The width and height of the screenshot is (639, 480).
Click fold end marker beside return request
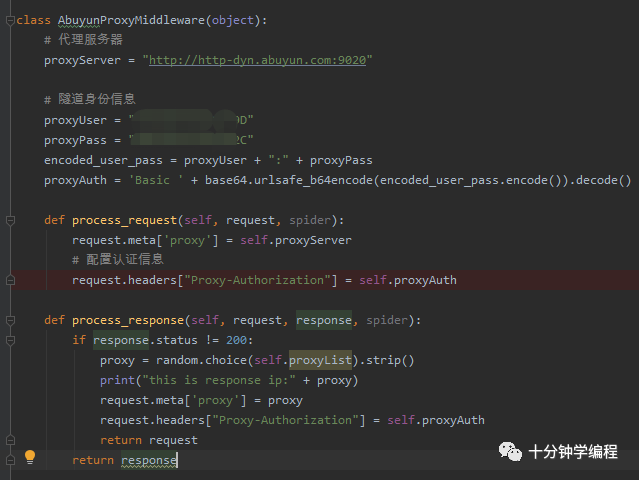11,440
